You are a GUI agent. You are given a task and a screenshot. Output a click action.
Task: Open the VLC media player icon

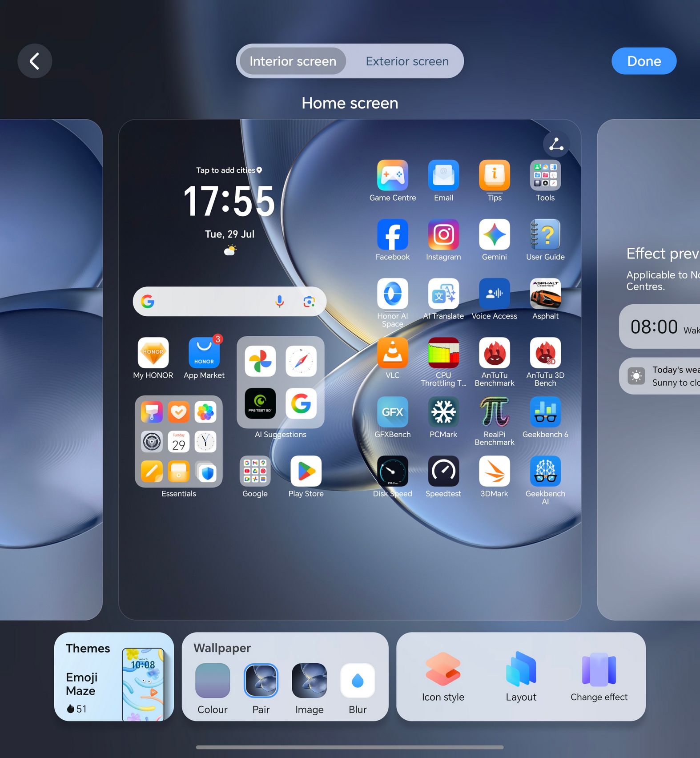[393, 353]
